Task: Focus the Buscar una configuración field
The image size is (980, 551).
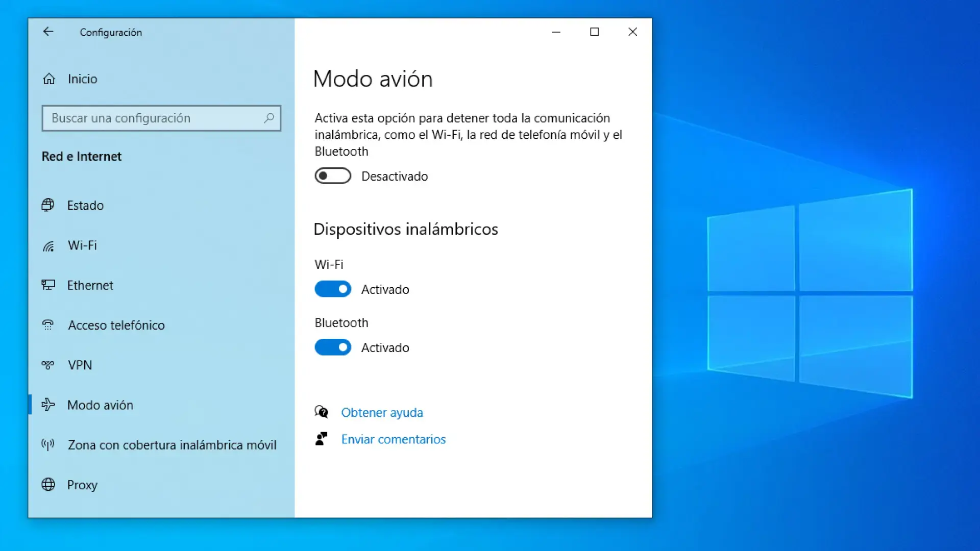Action: coord(153,118)
